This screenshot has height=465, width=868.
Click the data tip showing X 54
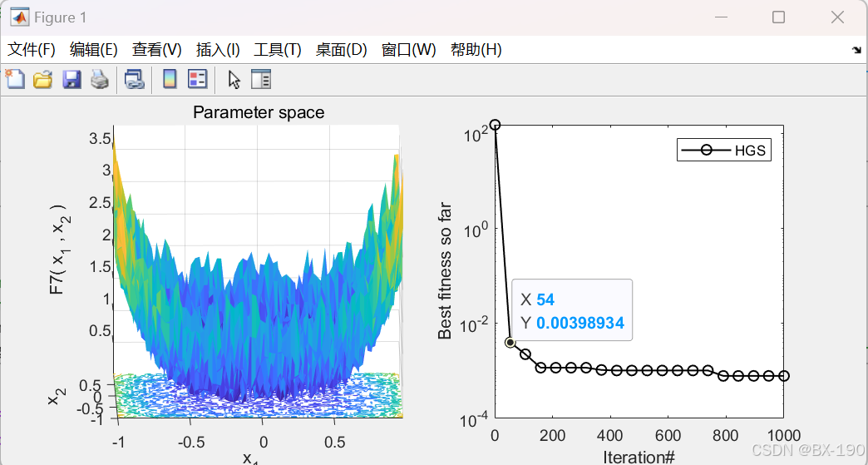572,310
